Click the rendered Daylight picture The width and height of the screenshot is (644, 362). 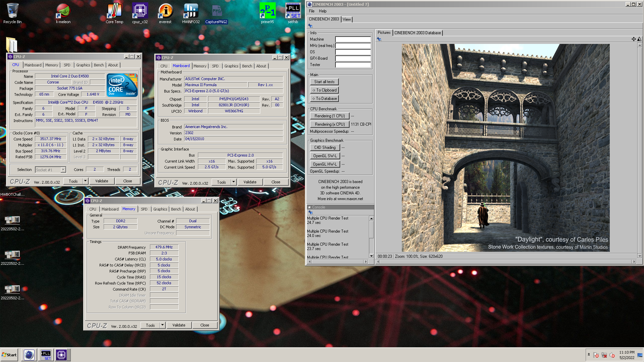click(x=506, y=148)
